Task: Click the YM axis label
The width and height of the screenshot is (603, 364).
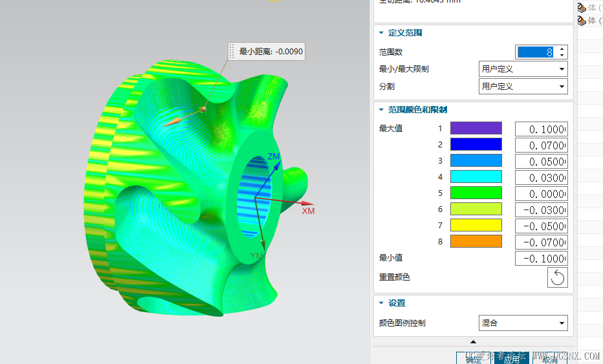Action: (x=256, y=256)
